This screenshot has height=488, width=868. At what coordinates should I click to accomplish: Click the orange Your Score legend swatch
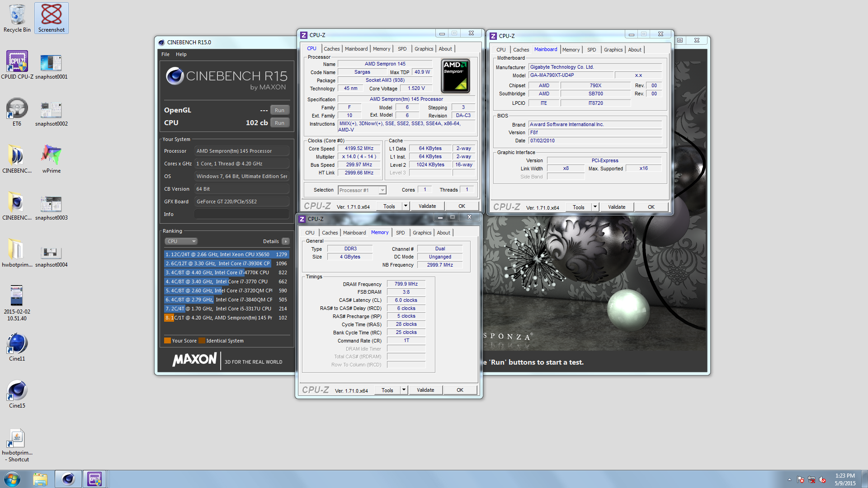pyautogui.click(x=167, y=341)
